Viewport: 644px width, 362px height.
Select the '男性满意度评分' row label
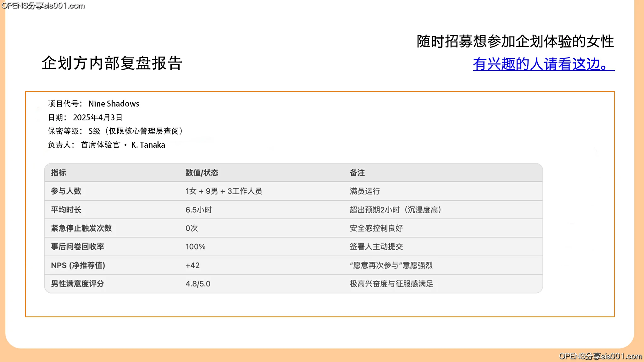pos(78,284)
